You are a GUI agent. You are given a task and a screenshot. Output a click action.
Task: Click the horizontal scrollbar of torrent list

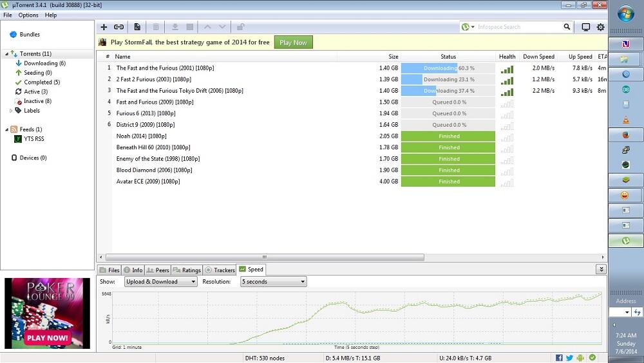[x=265, y=257]
